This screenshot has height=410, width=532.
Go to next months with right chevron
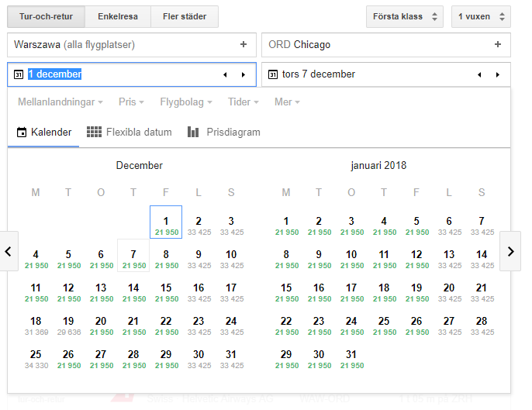coord(510,251)
